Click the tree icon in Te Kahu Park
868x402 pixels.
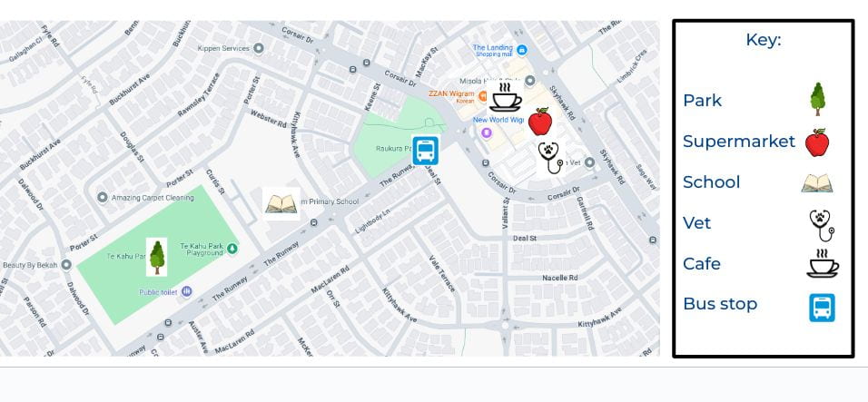click(157, 257)
